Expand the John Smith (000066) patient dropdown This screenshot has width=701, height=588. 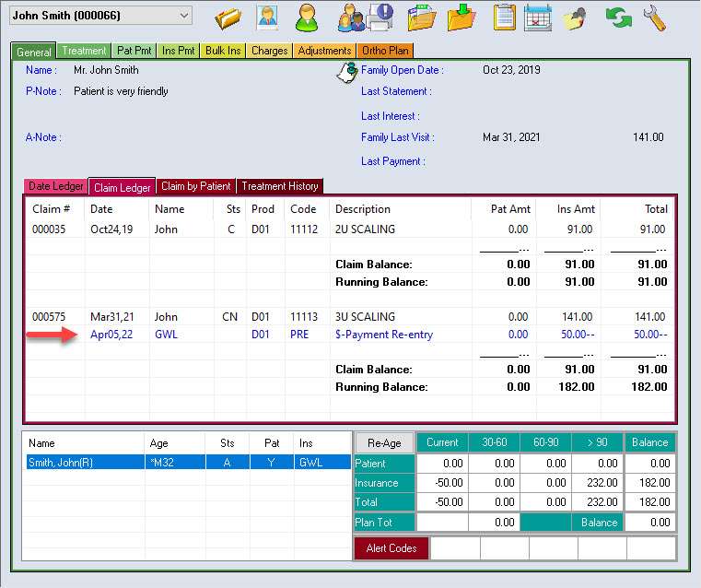101,15
